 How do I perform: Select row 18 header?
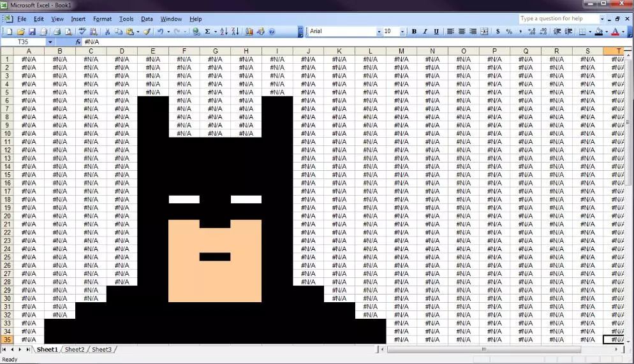(7, 199)
